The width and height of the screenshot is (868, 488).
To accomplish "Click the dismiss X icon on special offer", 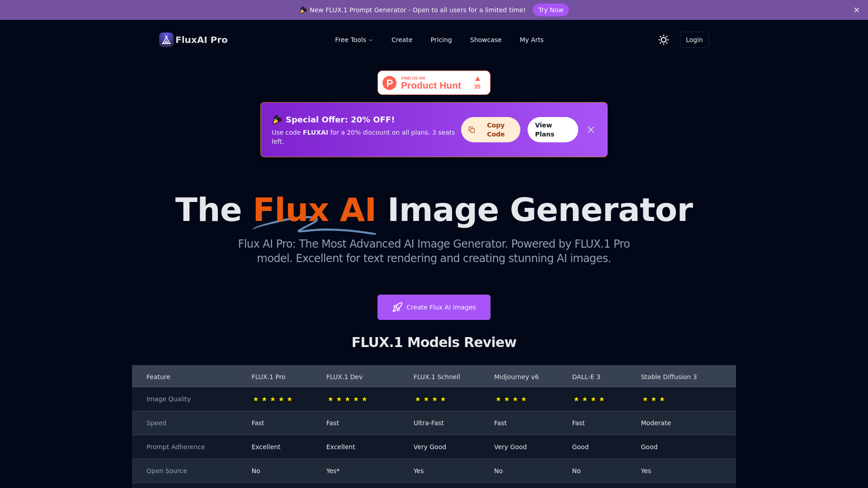I will 591,130.
